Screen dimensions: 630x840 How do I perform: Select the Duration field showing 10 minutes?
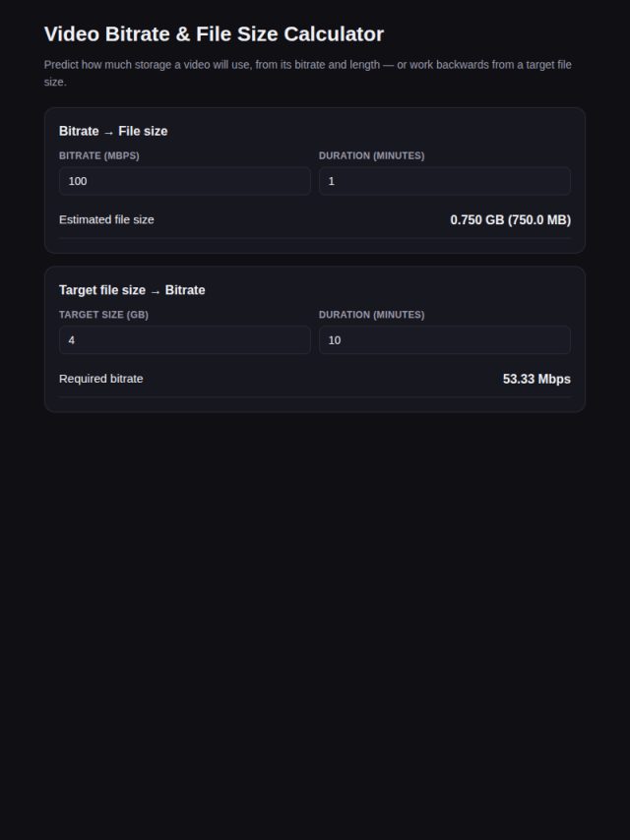point(445,340)
